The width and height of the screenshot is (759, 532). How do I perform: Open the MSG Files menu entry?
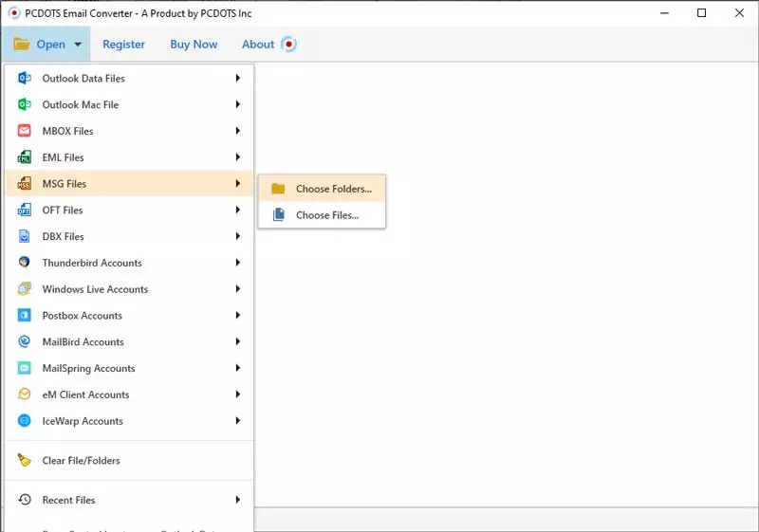point(129,183)
